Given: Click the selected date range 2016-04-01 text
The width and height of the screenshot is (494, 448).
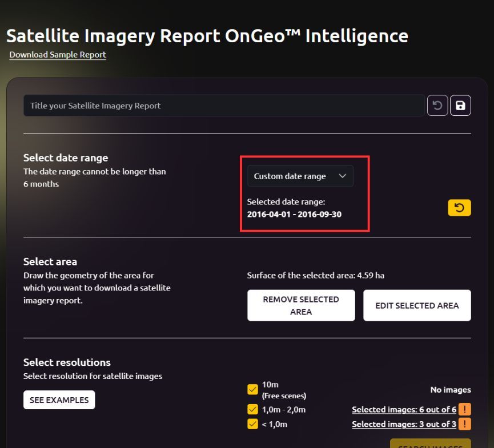Looking at the screenshot, I should pyautogui.click(x=294, y=214).
